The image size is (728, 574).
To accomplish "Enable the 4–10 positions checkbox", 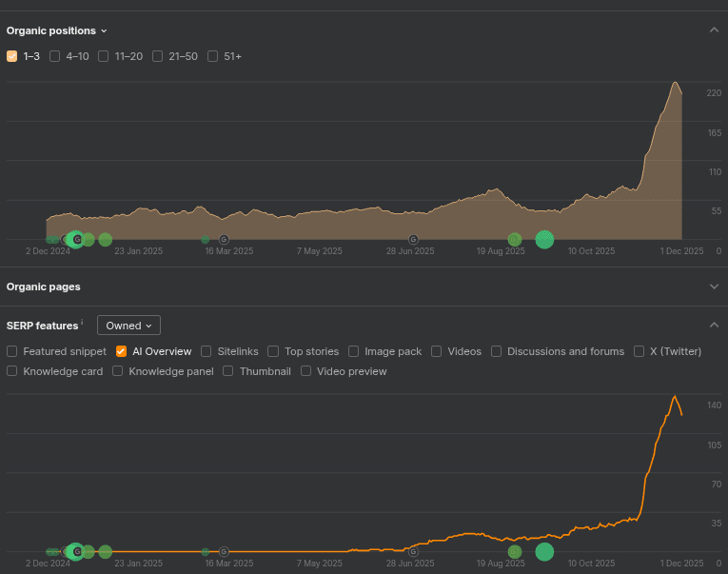I will pos(55,56).
